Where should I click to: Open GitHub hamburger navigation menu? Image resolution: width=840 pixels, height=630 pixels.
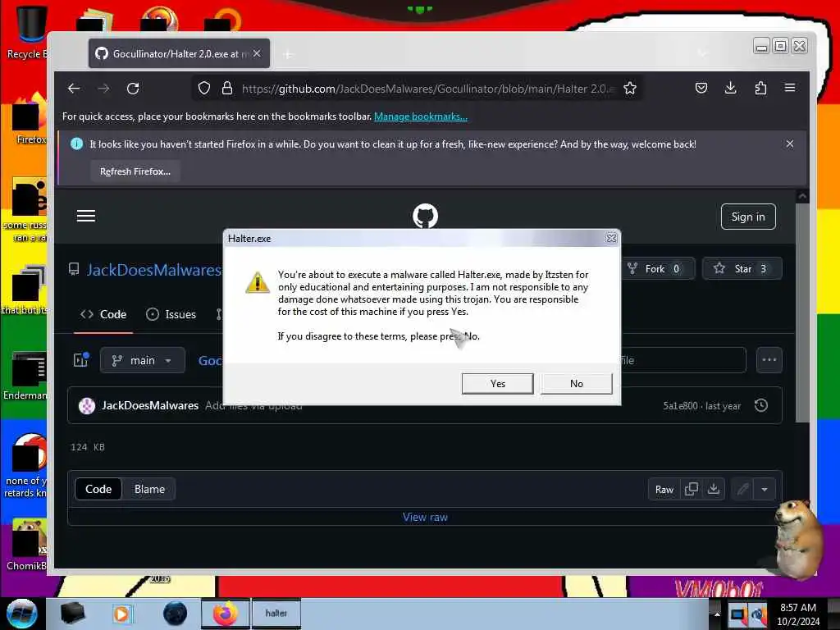click(85, 216)
